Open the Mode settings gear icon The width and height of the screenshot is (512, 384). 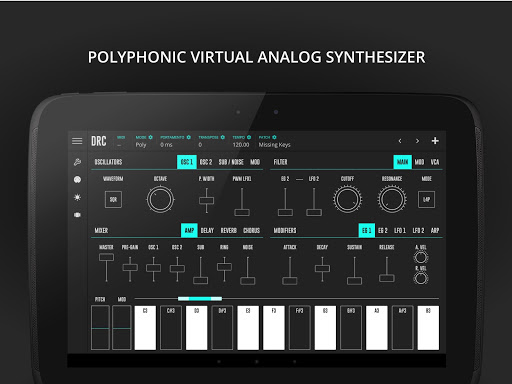pyautogui.click(x=151, y=137)
